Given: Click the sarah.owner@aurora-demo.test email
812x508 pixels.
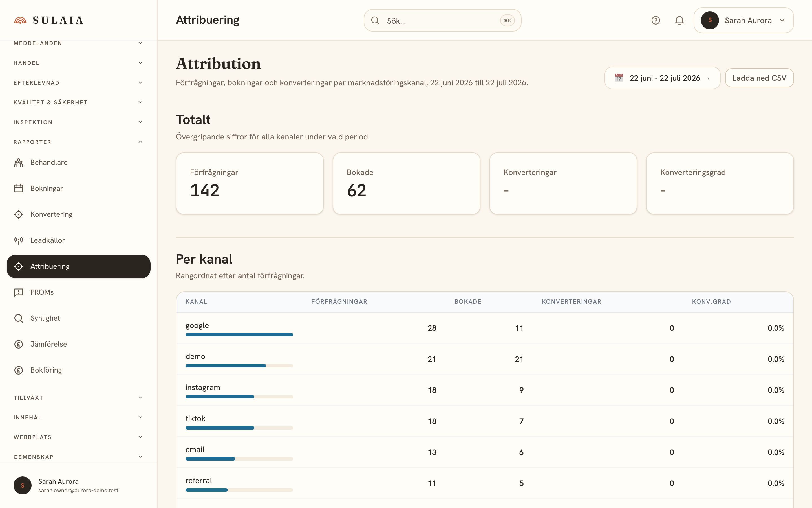Looking at the screenshot, I should click(78, 491).
